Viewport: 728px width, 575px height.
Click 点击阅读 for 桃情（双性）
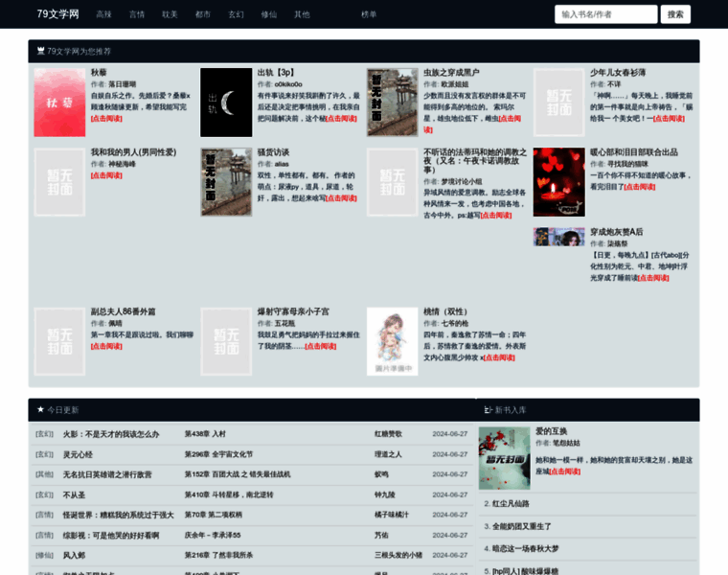499,357
